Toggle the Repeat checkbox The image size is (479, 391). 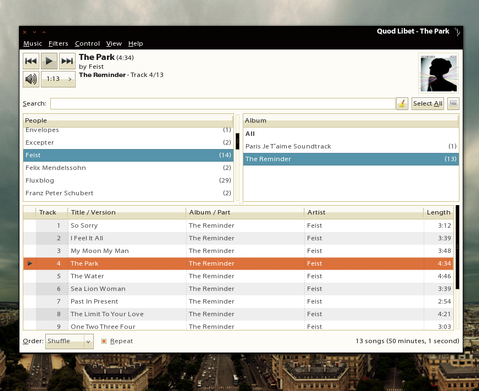(x=104, y=341)
